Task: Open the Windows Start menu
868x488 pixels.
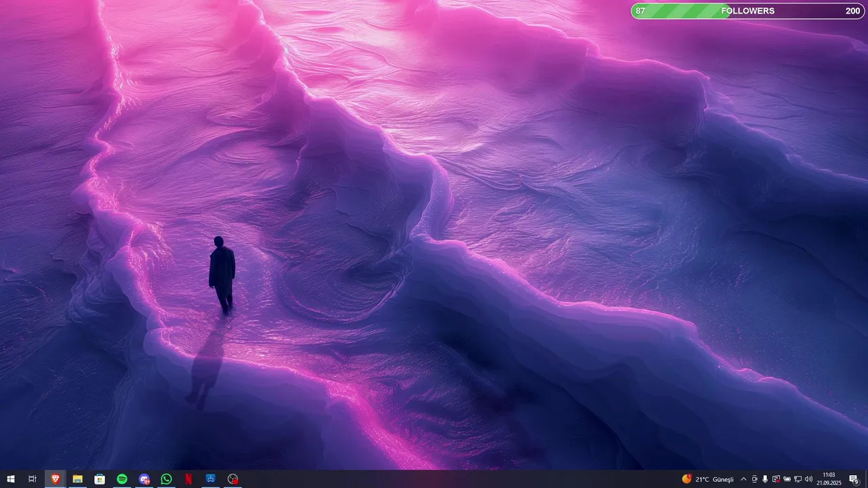Action: [11, 479]
